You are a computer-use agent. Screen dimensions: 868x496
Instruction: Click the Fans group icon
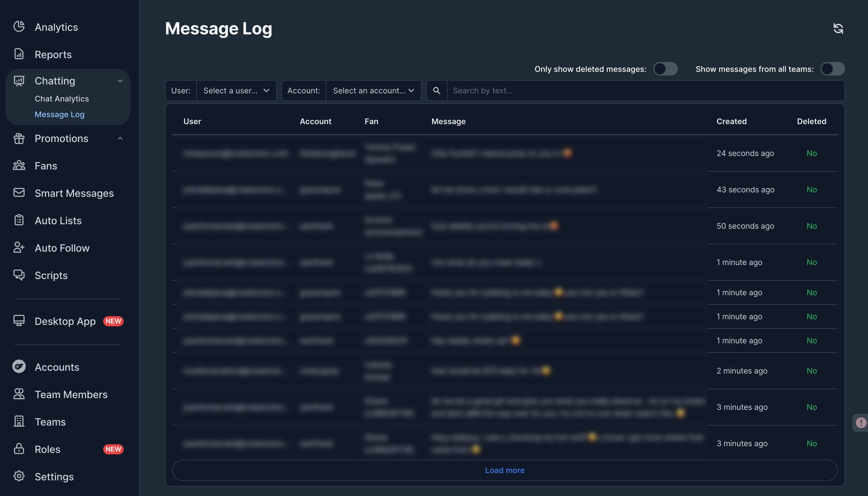coord(19,166)
